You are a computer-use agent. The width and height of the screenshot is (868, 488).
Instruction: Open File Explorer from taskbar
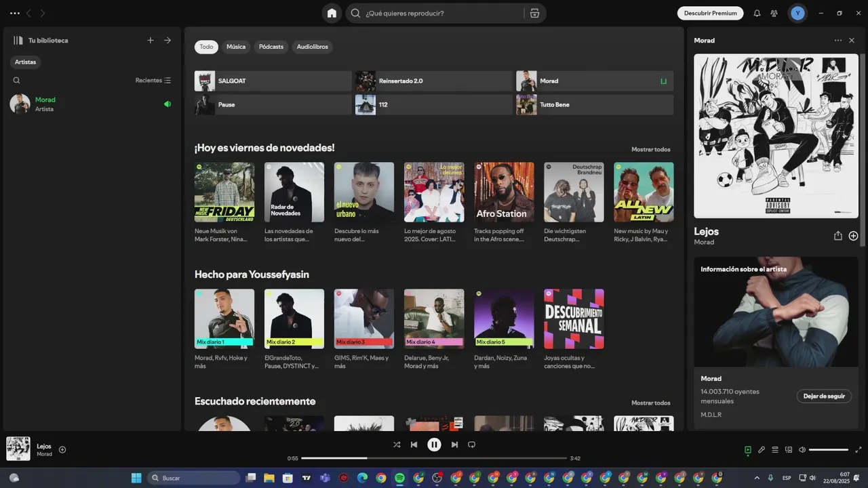pyautogui.click(x=269, y=478)
